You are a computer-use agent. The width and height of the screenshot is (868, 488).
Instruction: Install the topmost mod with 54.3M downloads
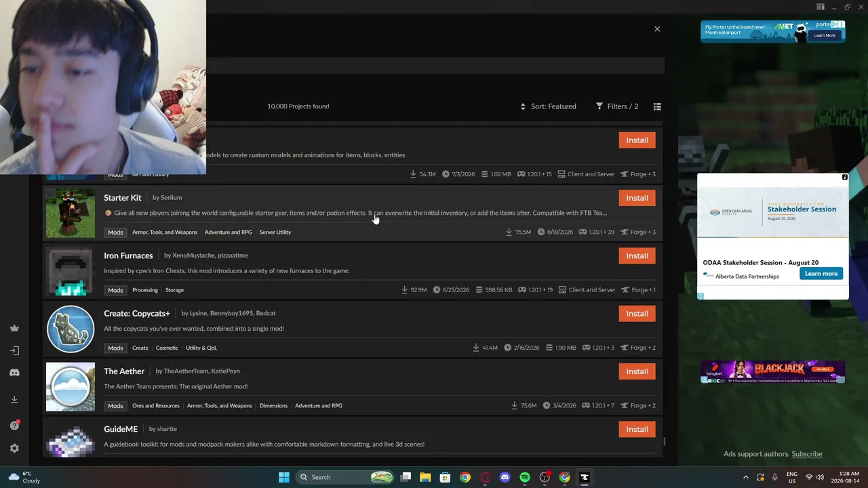(x=637, y=140)
